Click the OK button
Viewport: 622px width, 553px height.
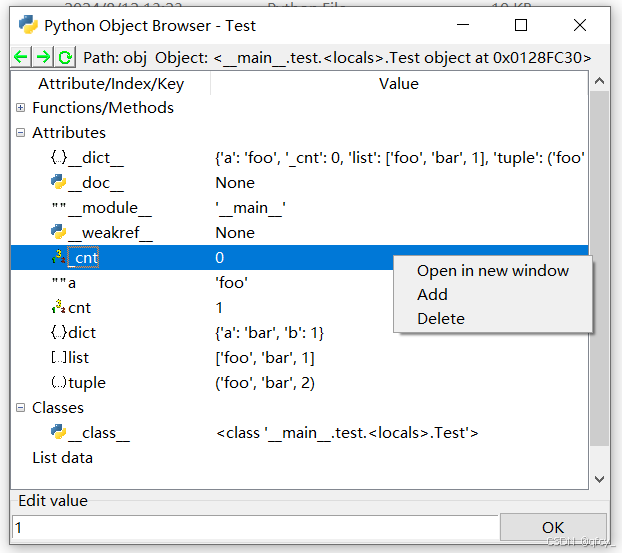(x=553, y=527)
